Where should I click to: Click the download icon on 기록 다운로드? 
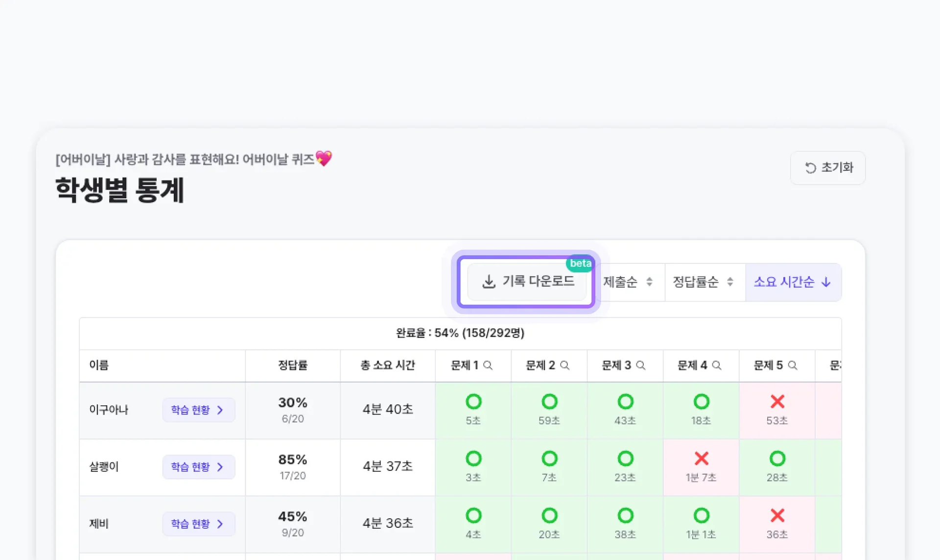tap(488, 281)
